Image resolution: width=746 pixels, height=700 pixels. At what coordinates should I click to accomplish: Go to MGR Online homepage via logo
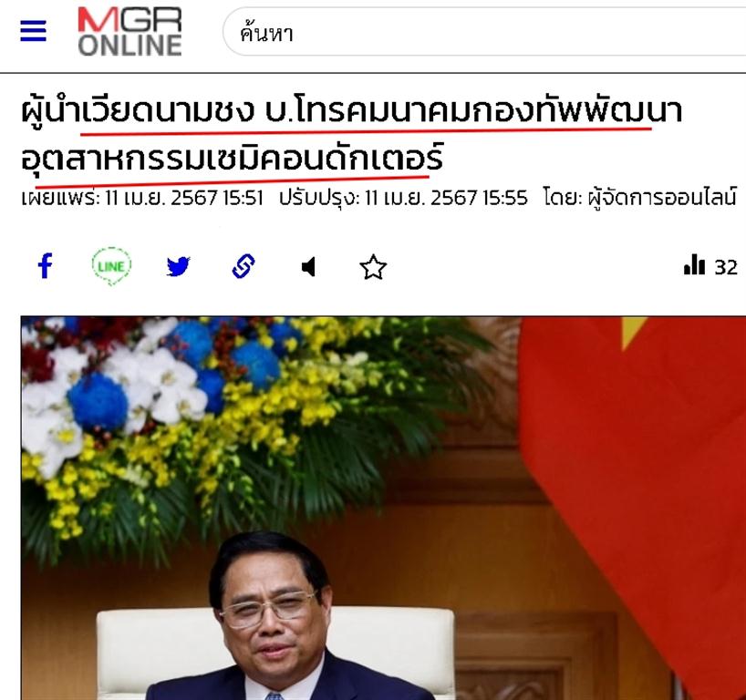click(x=130, y=31)
